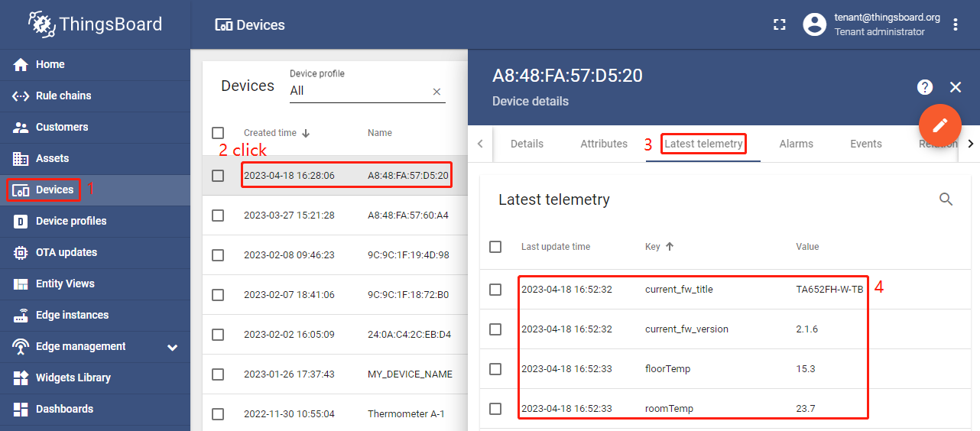Image resolution: width=980 pixels, height=431 pixels.
Task: Open device Thermometer A-1
Action: pyautogui.click(x=406, y=414)
